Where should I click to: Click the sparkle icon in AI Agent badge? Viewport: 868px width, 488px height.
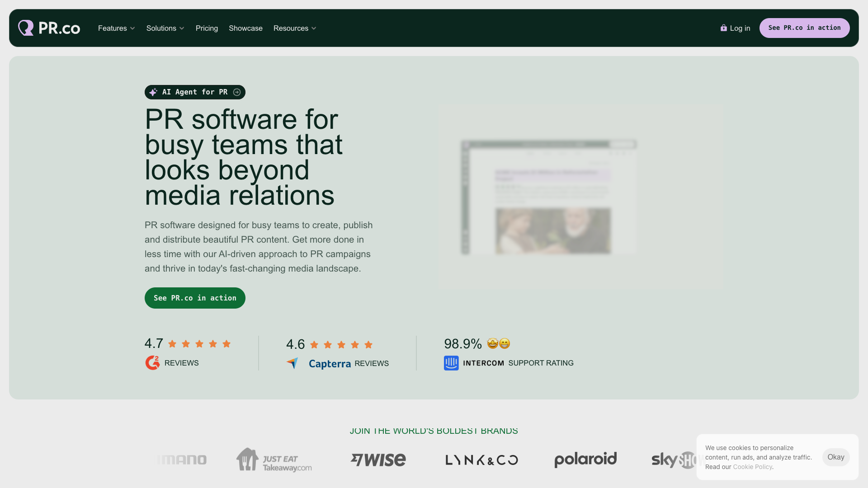(x=153, y=92)
